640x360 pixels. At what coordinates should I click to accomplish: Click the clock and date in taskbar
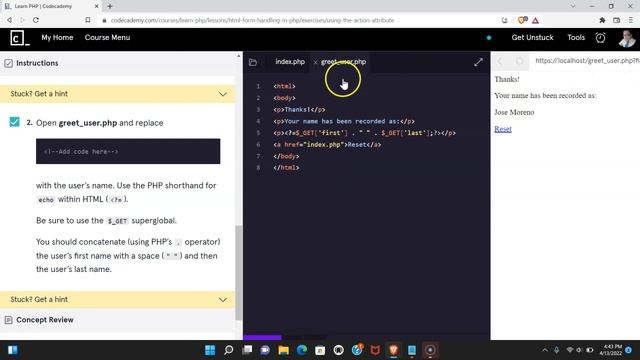[610, 350]
